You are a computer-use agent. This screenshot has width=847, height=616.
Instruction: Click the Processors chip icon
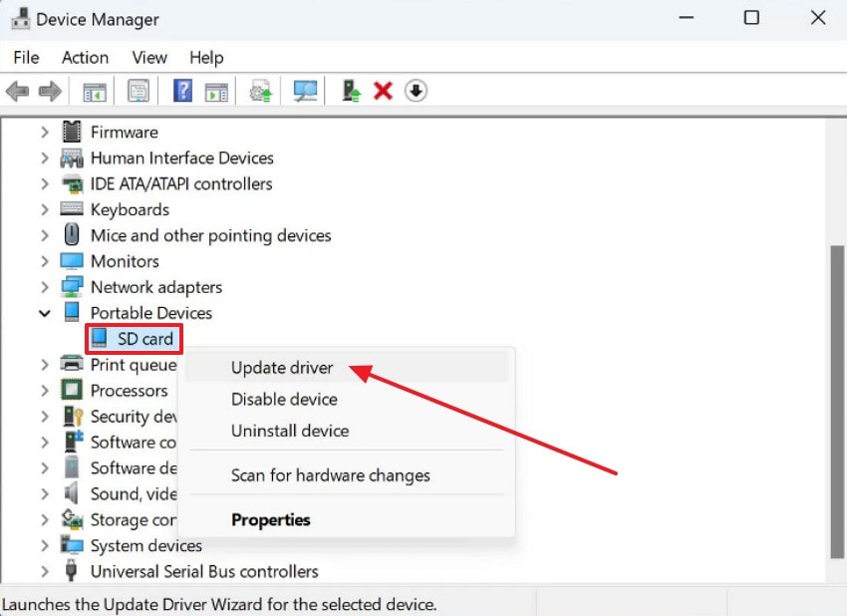click(72, 390)
